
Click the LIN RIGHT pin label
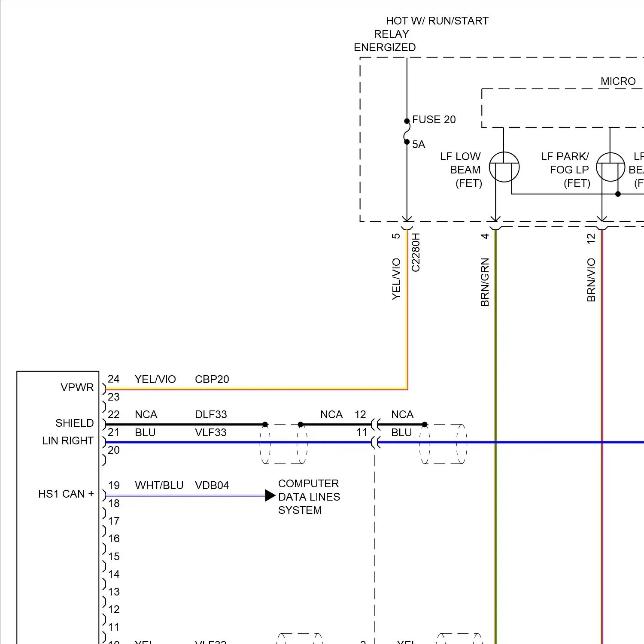(x=68, y=441)
